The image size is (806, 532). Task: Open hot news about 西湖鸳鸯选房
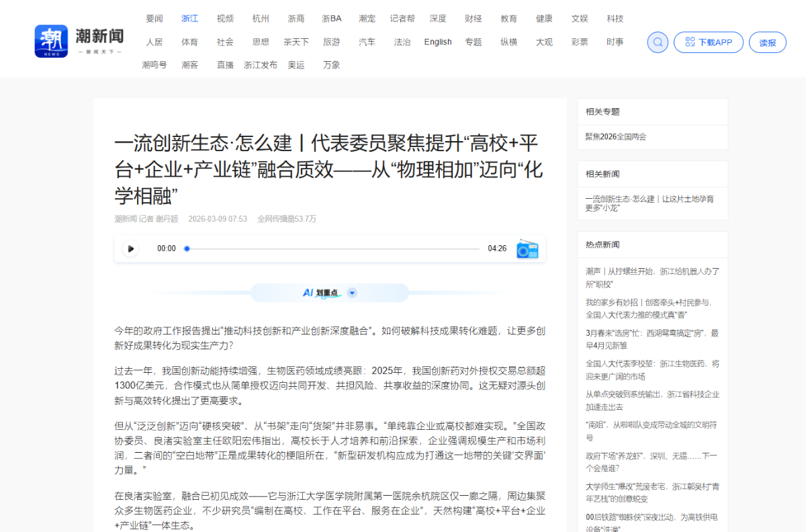pos(652,339)
